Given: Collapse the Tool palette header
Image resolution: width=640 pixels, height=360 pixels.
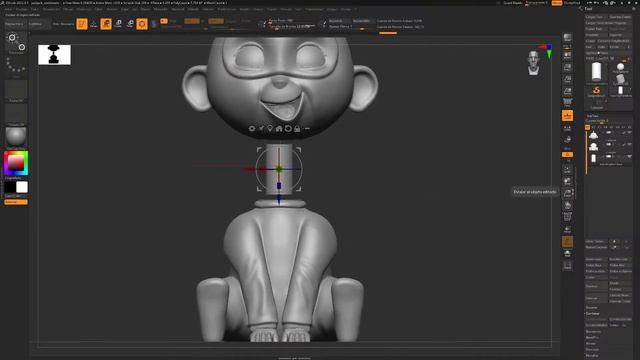Looking at the screenshot, I should coord(588,9).
